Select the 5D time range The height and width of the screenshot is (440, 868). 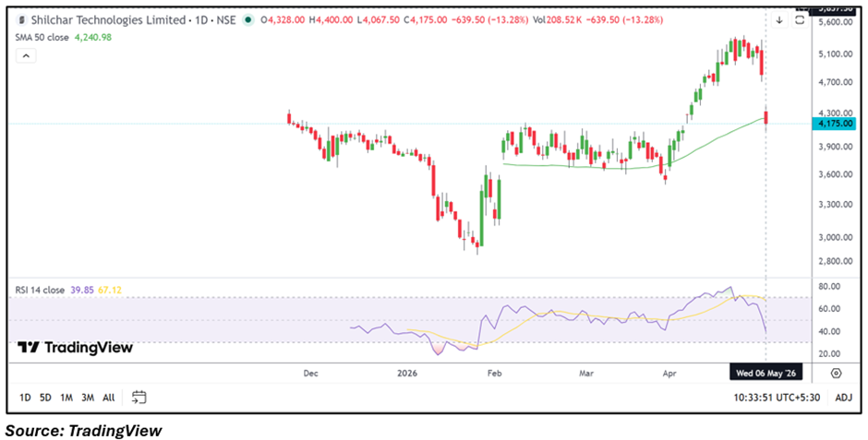click(45, 398)
